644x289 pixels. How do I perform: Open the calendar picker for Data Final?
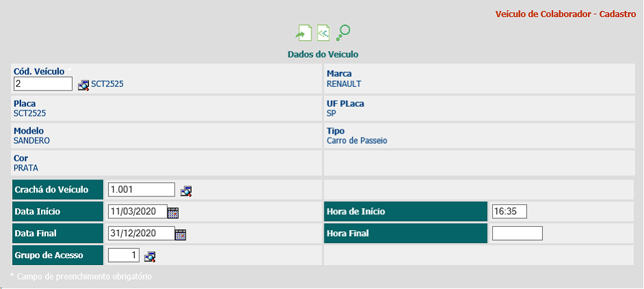181,234
